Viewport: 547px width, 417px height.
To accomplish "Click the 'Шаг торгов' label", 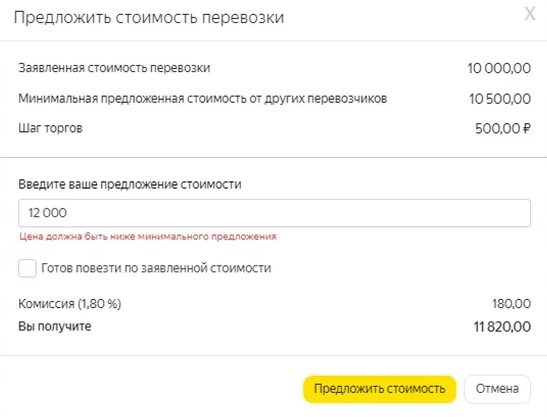I will point(51,128).
